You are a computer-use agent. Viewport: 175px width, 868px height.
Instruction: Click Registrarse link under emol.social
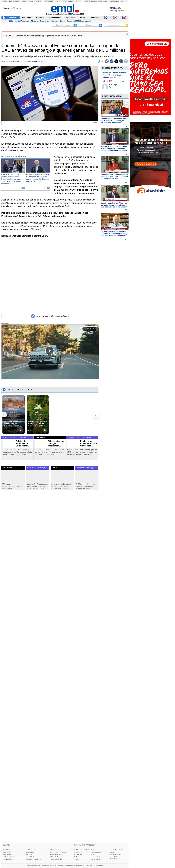tap(121, 11)
